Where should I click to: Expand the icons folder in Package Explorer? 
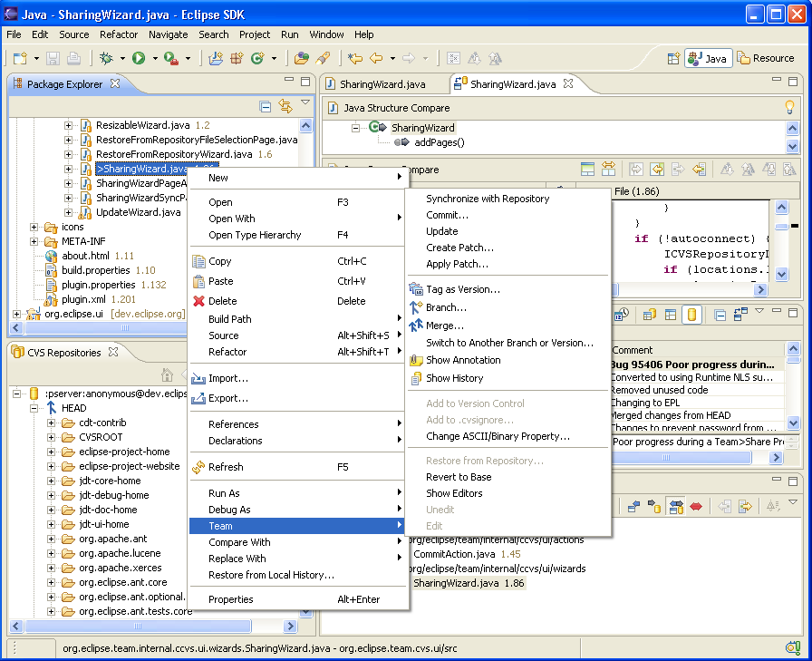click(x=34, y=227)
